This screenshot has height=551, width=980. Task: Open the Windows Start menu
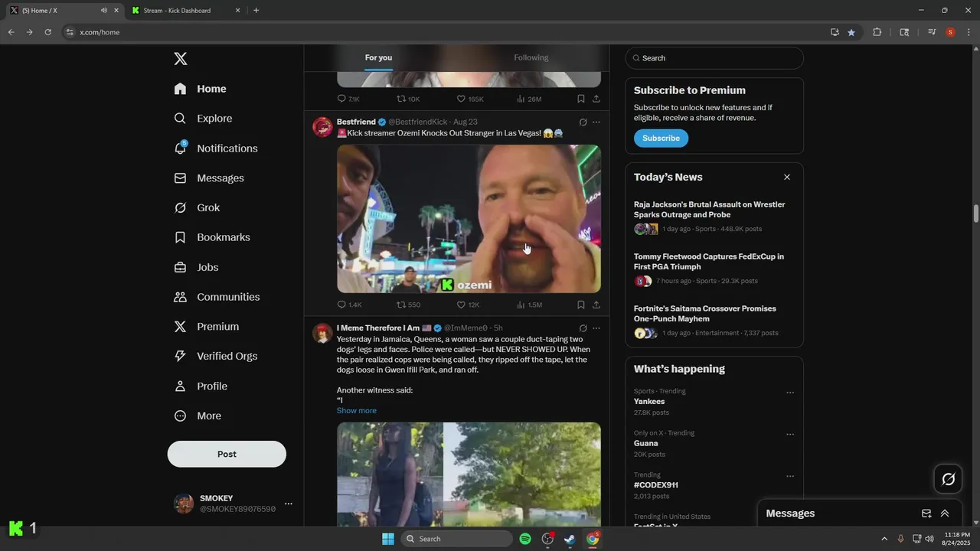coord(388,539)
